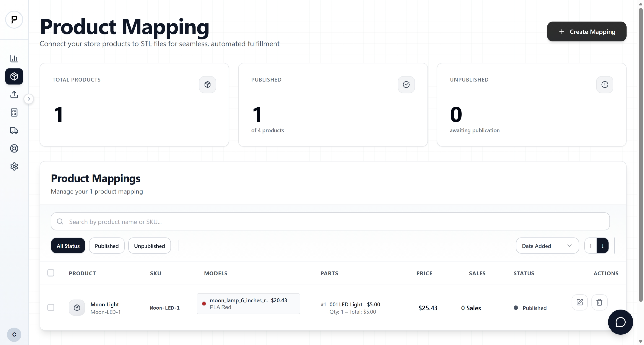Open the Date Added sort dropdown

tap(547, 246)
